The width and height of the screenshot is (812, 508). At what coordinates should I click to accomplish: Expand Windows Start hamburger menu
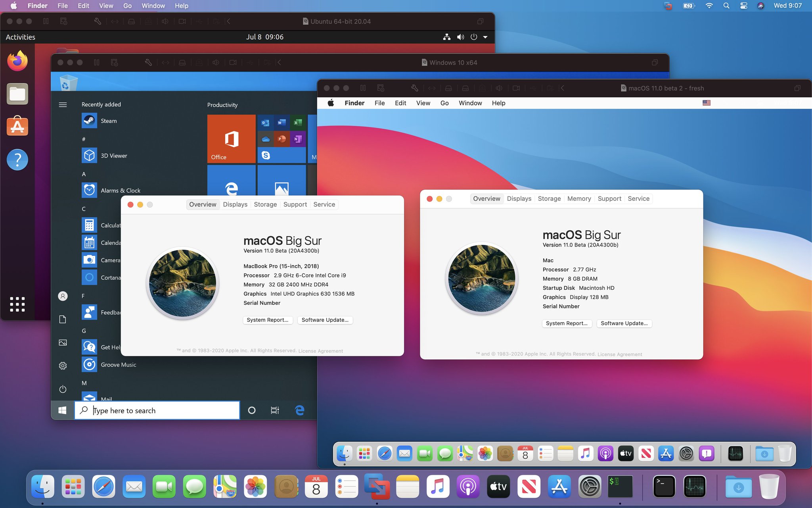click(x=63, y=105)
